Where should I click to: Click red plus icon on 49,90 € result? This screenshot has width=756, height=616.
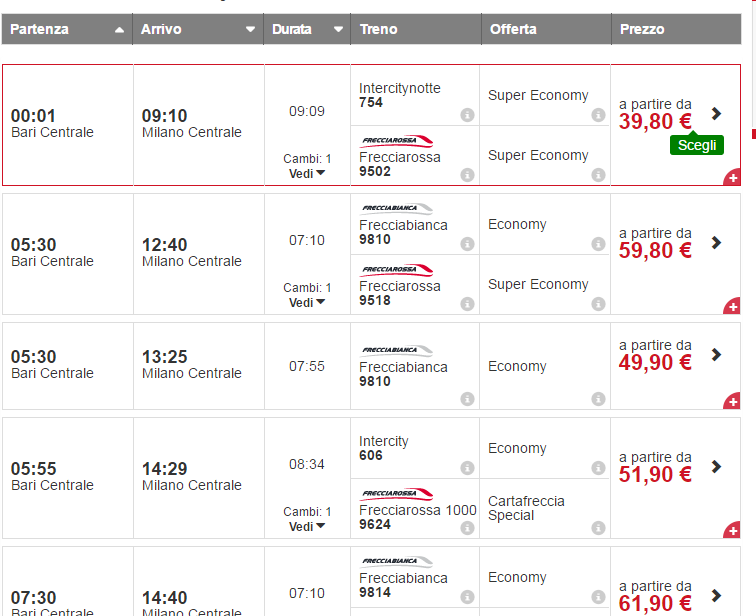tap(731, 402)
